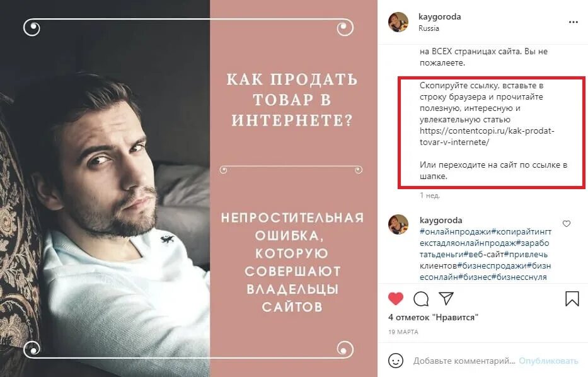
Task: Click kaygoroda avatar in post header
Action: pos(398,22)
